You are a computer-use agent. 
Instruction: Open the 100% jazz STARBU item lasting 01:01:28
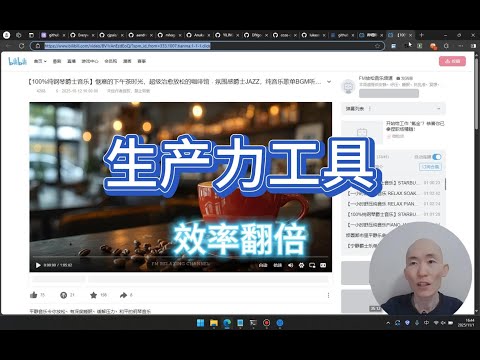click(393, 214)
